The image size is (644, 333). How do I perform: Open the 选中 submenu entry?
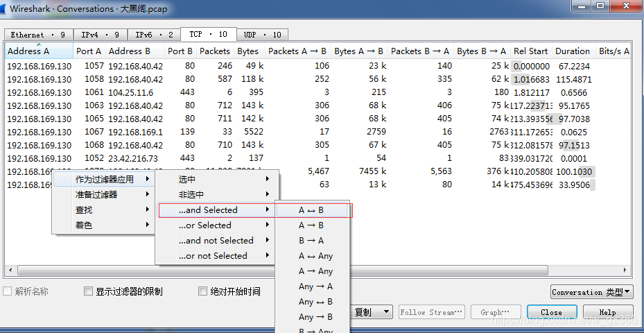pyautogui.click(x=215, y=179)
